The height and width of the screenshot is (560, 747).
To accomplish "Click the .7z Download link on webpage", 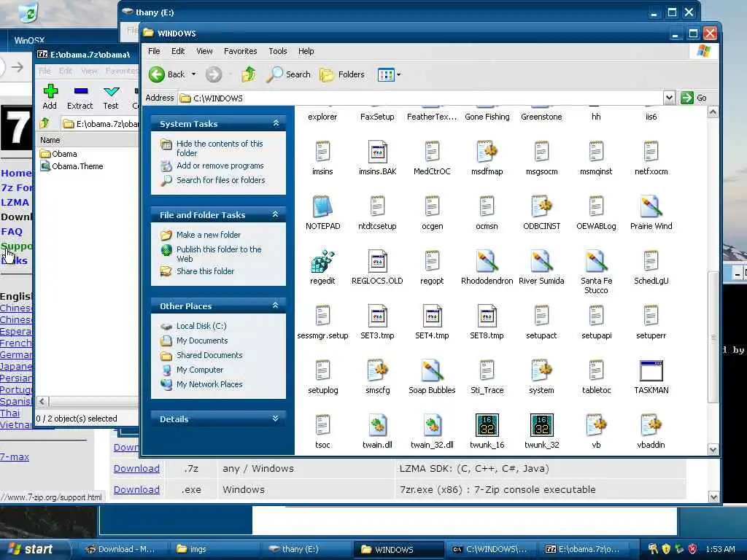I will pos(136,469).
